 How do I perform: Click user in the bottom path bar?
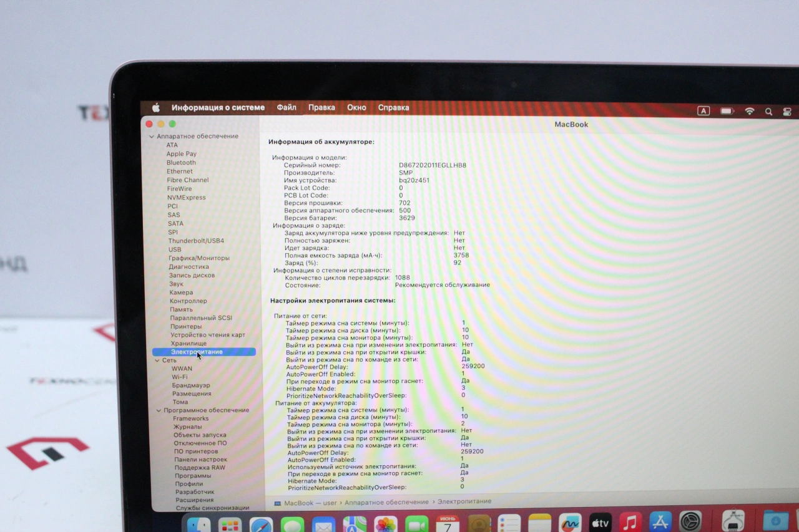(330, 503)
